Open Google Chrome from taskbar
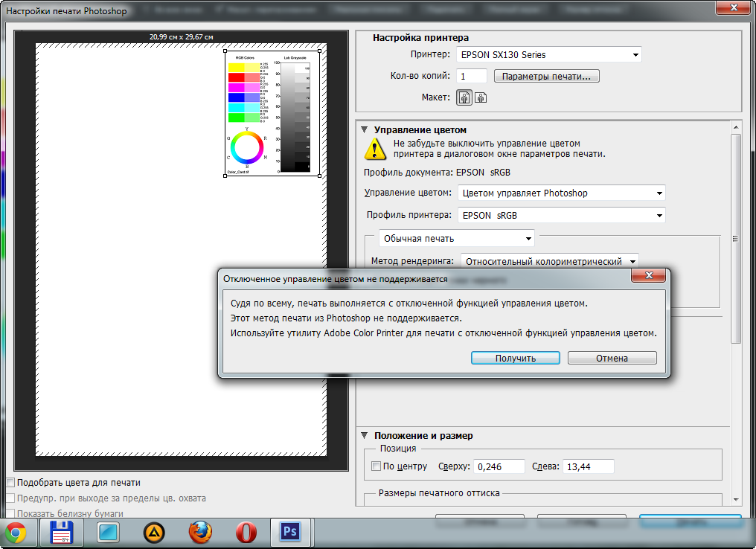The image size is (756, 549). click(x=15, y=533)
